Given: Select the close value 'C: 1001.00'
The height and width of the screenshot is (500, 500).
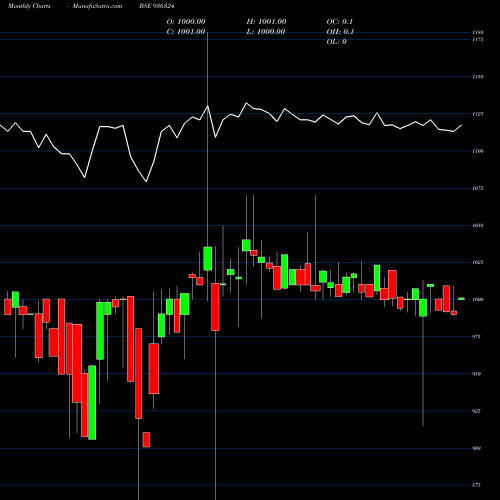Looking at the screenshot, I should pos(186,32).
